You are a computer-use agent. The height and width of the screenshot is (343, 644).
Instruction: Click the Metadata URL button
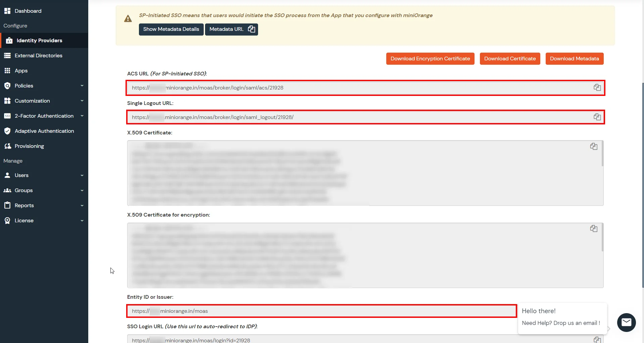coord(232,29)
